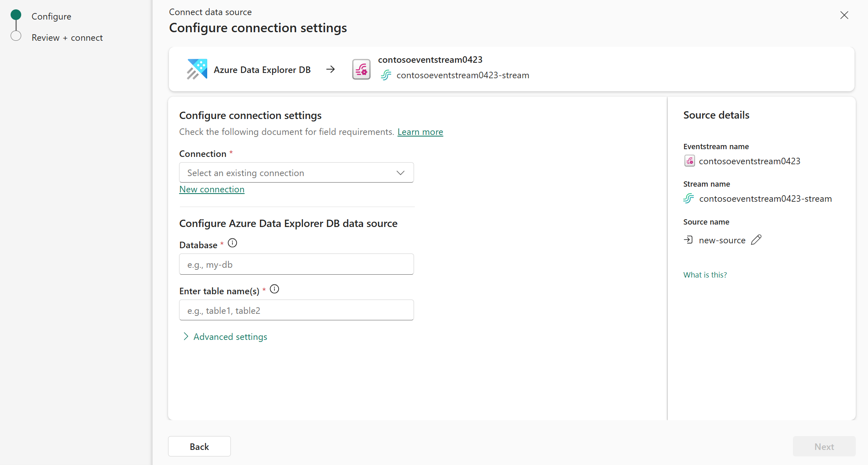Open the Learn more documentation link
This screenshot has width=868, height=465.
(420, 132)
